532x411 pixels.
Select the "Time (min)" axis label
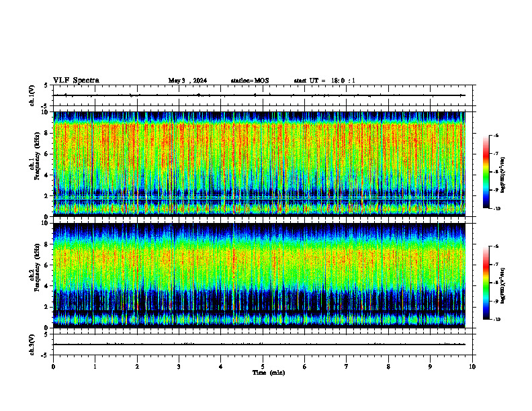(x=269, y=373)
